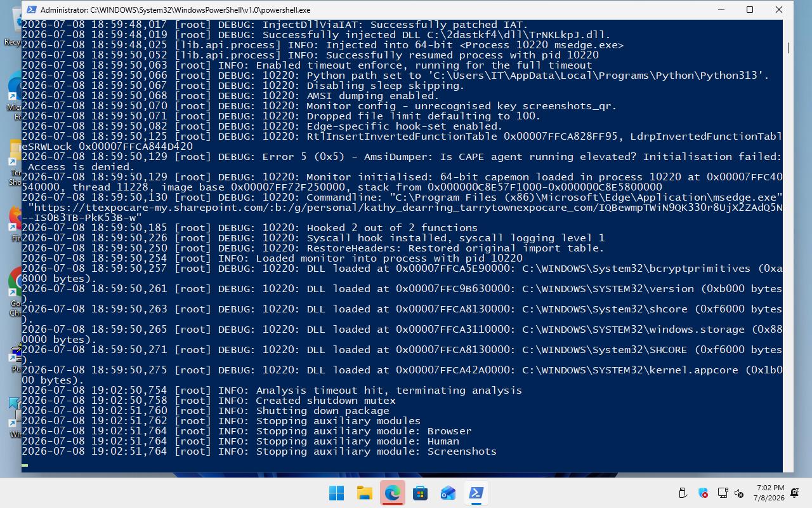Click the 'Disabling sleep skipping' log line
Viewport: 812px width, 508px height.
point(243,86)
